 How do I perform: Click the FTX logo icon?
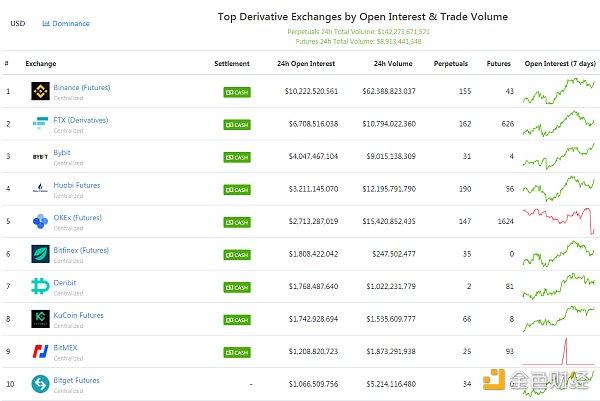40,124
